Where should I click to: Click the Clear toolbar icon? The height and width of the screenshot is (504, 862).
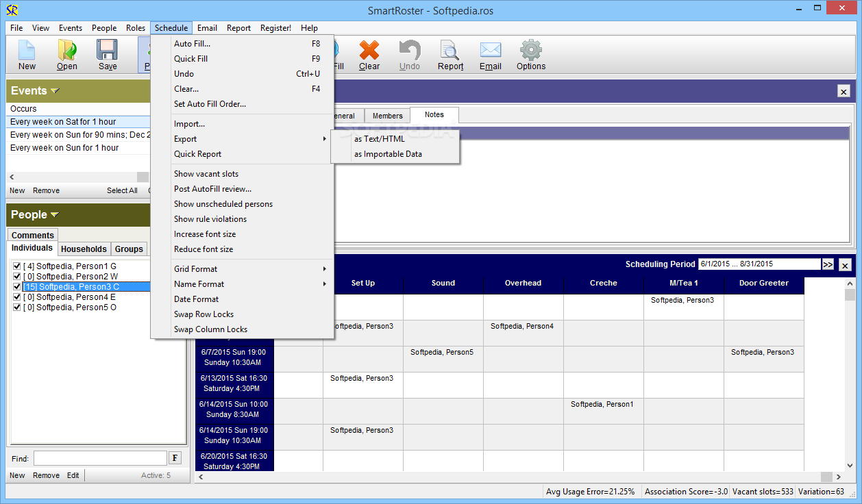click(x=369, y=55)
